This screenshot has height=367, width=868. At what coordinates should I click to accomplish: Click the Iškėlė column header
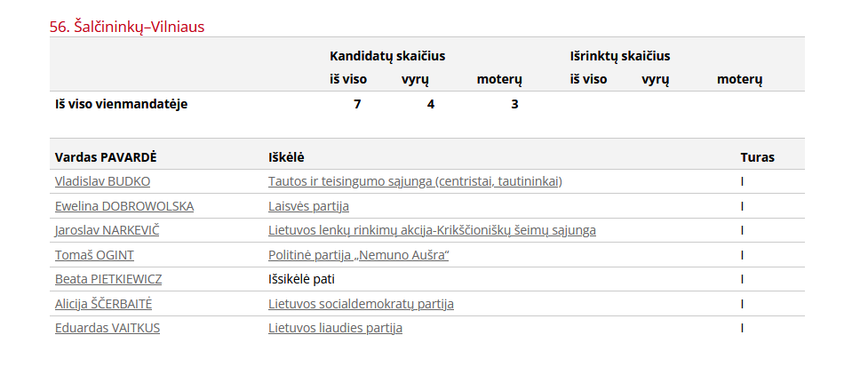(x=286, y=157)
